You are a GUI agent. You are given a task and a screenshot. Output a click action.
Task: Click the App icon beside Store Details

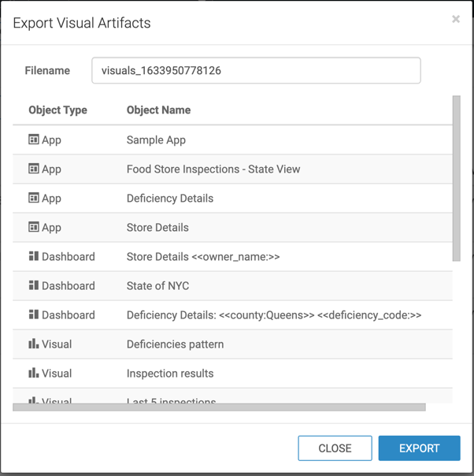(34, 227)
